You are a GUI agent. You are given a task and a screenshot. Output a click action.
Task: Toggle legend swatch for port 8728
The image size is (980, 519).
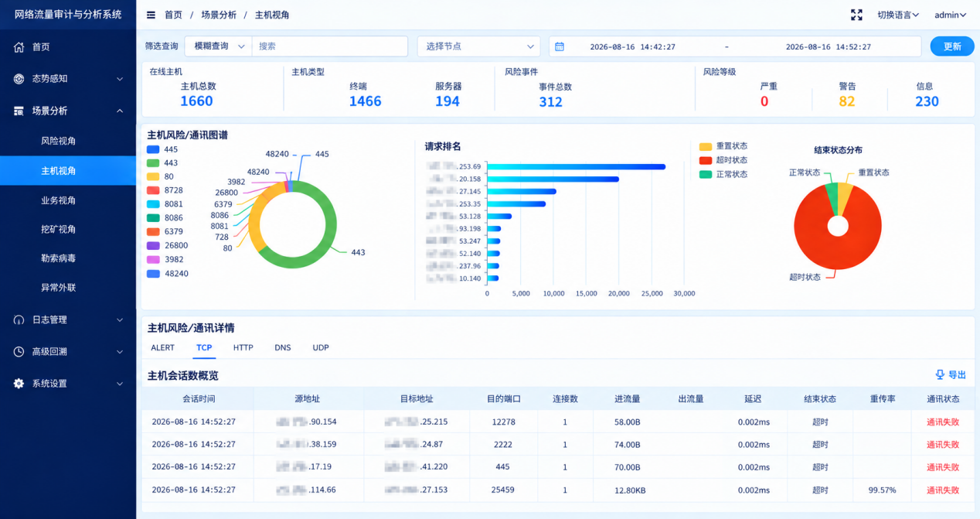click(x=153, y=190)
